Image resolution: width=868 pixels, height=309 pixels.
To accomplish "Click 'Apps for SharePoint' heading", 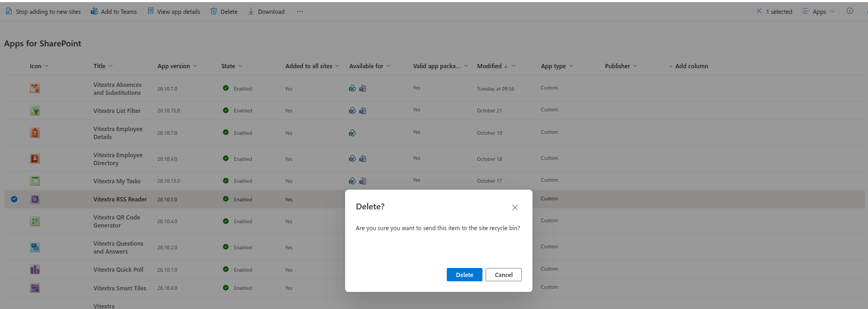I will [x=43, y=44].
